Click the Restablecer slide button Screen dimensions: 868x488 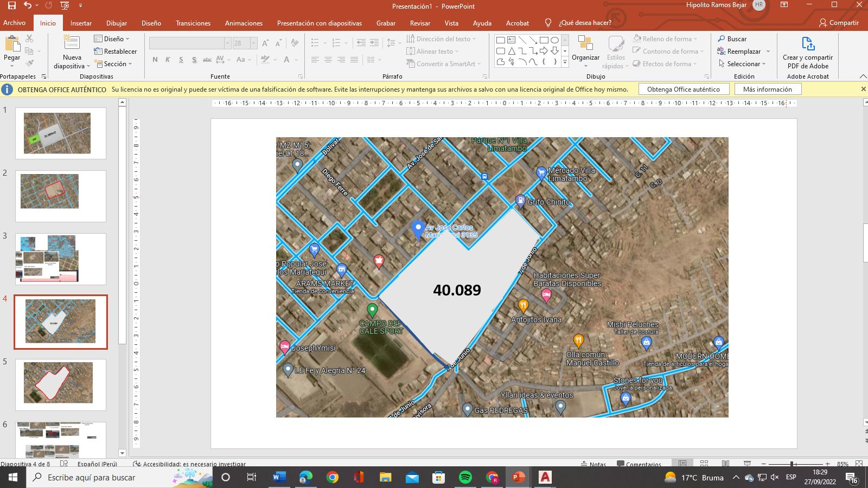tap(115, 52)
